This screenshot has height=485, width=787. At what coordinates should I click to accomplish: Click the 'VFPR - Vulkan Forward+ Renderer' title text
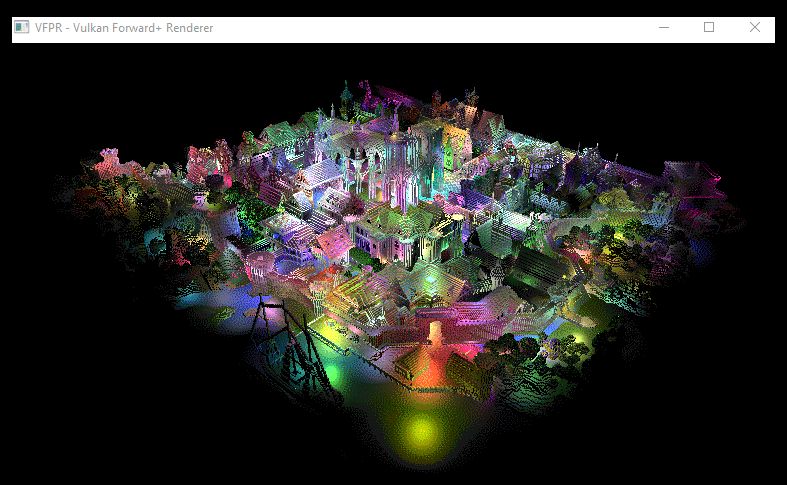[x=124, y=28]
